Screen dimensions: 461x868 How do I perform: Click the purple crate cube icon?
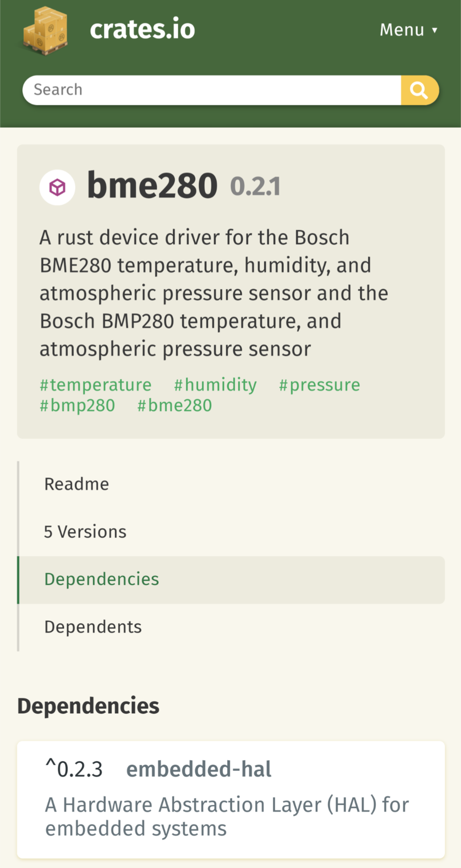pyautogui.click(x=57, y=187)
